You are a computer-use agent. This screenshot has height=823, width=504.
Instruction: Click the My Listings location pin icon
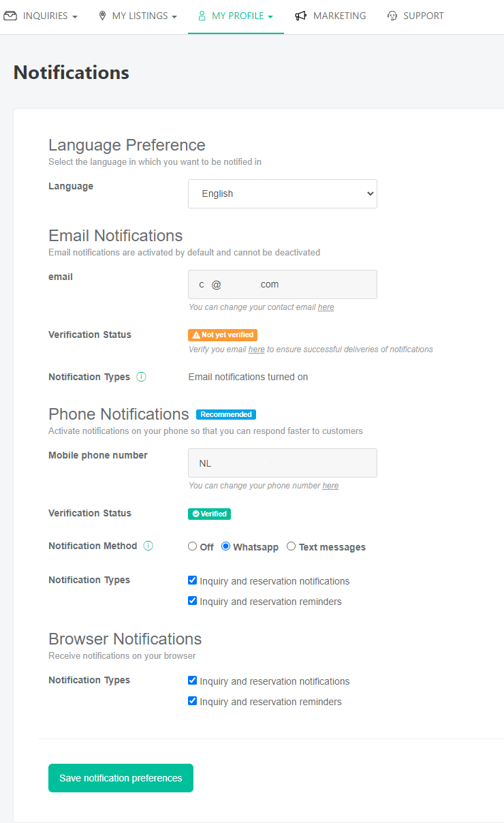101,15
